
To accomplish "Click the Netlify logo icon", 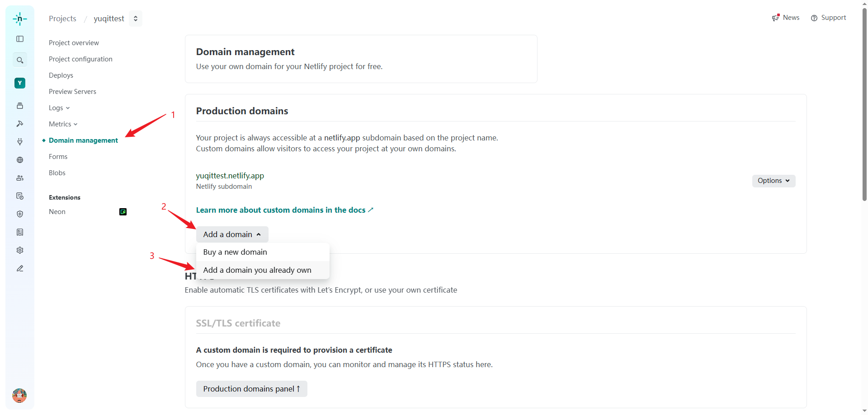I will click(x=20, y=19).
